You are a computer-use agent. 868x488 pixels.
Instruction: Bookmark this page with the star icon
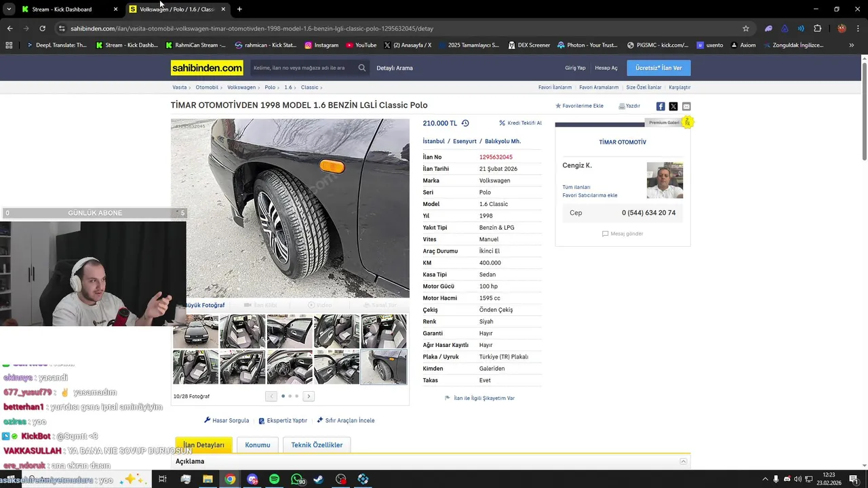[746, 28]
